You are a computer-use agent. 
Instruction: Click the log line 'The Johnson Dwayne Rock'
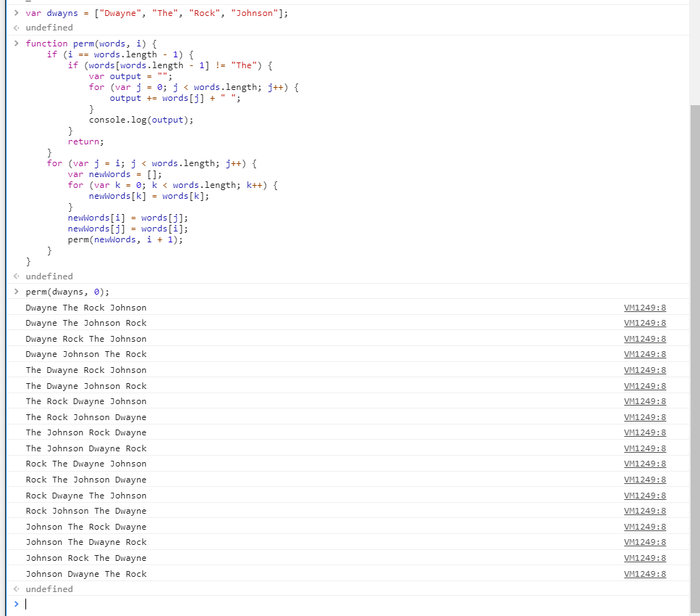click(x=86, y=448)
